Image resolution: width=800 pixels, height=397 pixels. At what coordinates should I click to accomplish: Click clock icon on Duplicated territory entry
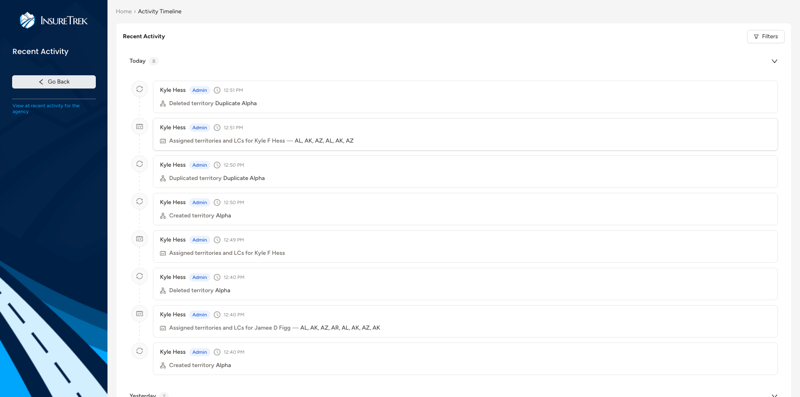coord(217,165)
